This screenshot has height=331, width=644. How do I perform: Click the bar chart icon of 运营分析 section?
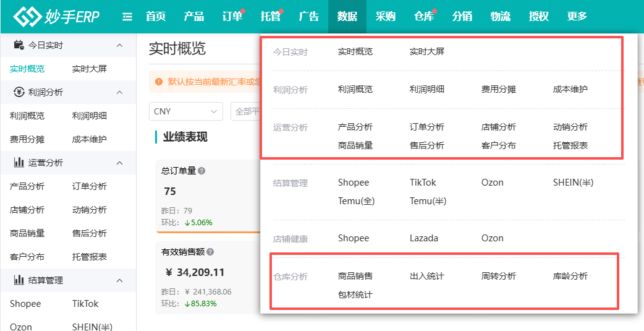[x=19, y=163]
